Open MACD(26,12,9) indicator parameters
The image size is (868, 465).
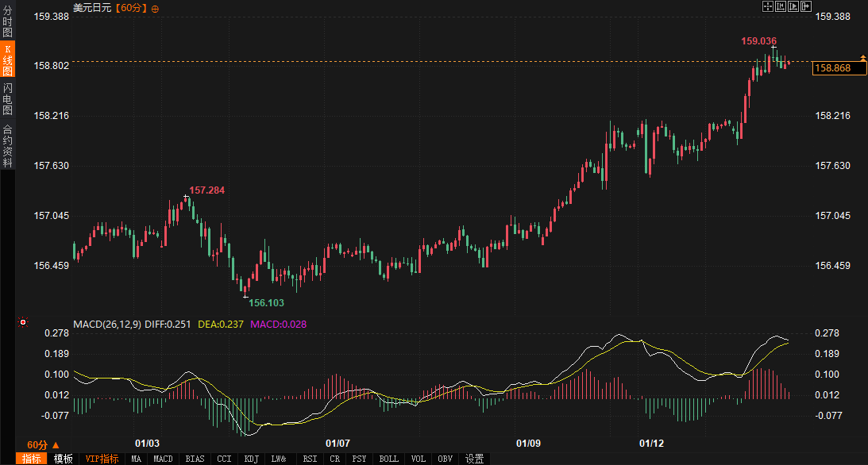point(108,324)
